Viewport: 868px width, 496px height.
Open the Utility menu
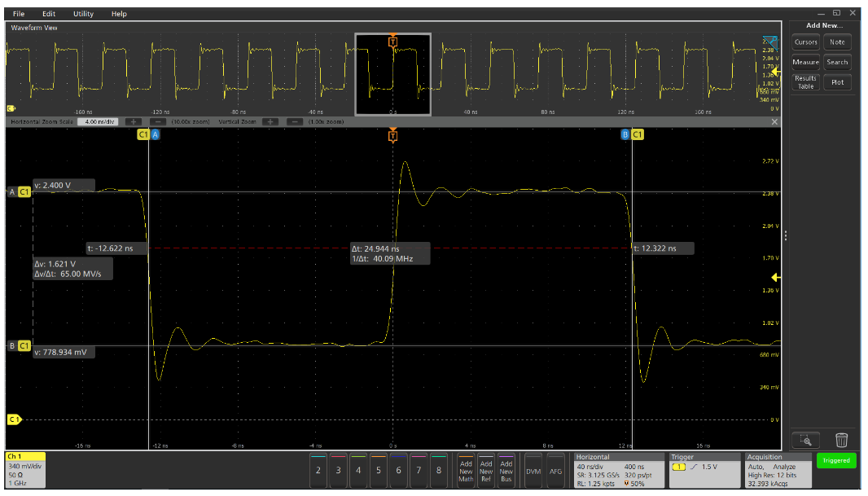click(83, 14)
